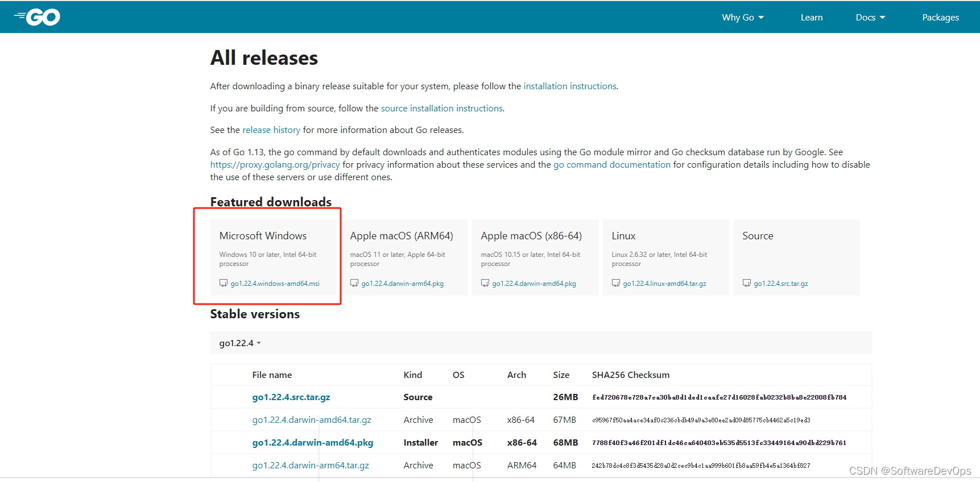Download go1.22.4.darwin-arm64.pkg from featured downloads
Image resolution: width=980 pixels, height=482 pixels.
click(x=403, y=284)
